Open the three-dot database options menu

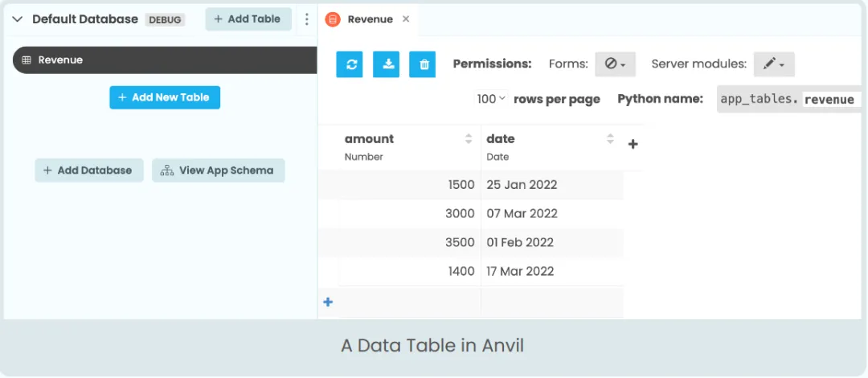point(307,19)
